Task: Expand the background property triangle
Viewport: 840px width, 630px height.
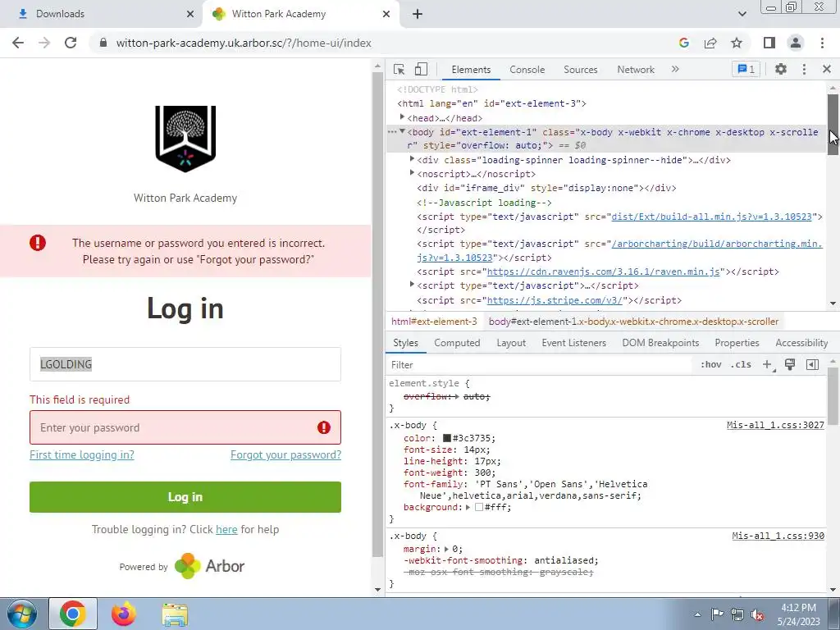Action: coord(468,507)
